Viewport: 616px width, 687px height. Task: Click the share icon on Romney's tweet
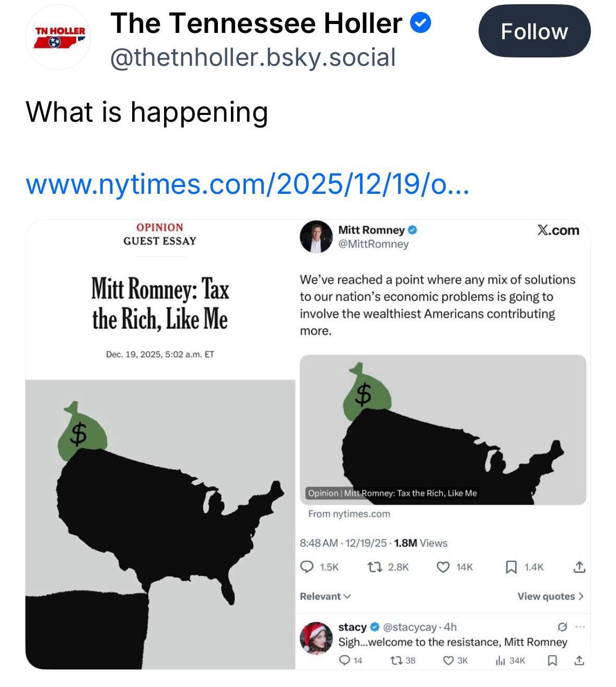point(579,567)
